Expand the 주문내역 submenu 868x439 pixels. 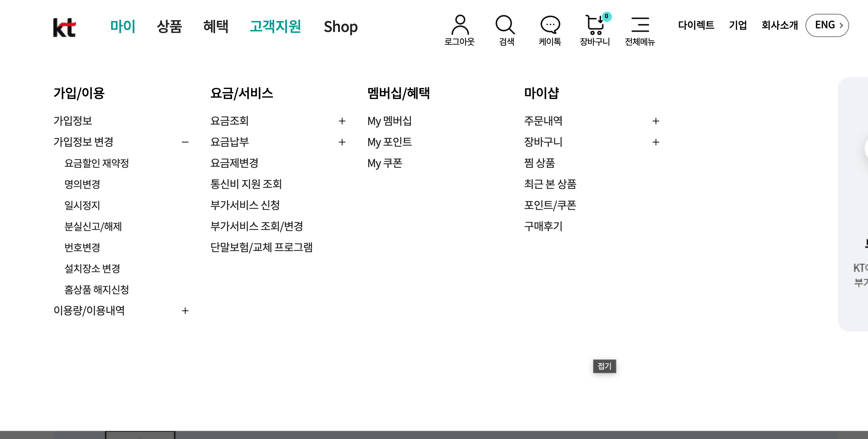pos(656,121)
